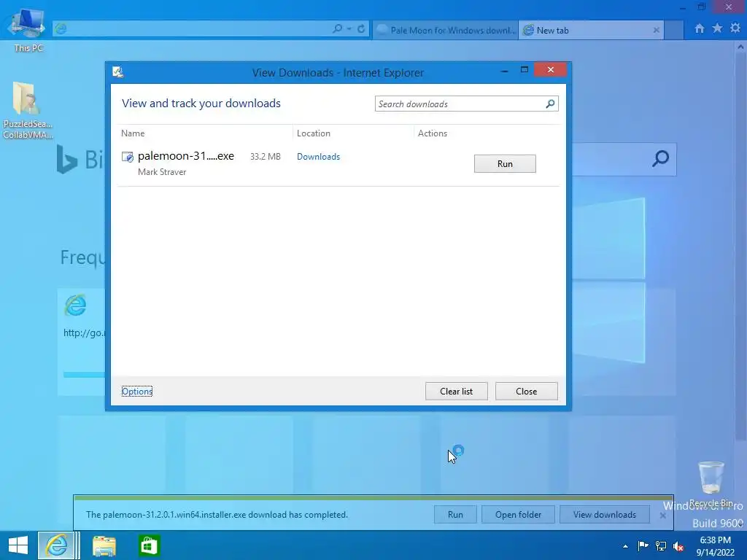
Task: Open the Windows Start button
Action: point(18,545)
